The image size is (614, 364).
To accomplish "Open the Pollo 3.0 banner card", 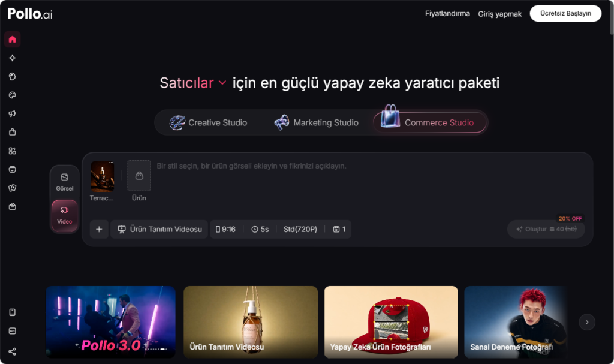I will click(110, 322).
